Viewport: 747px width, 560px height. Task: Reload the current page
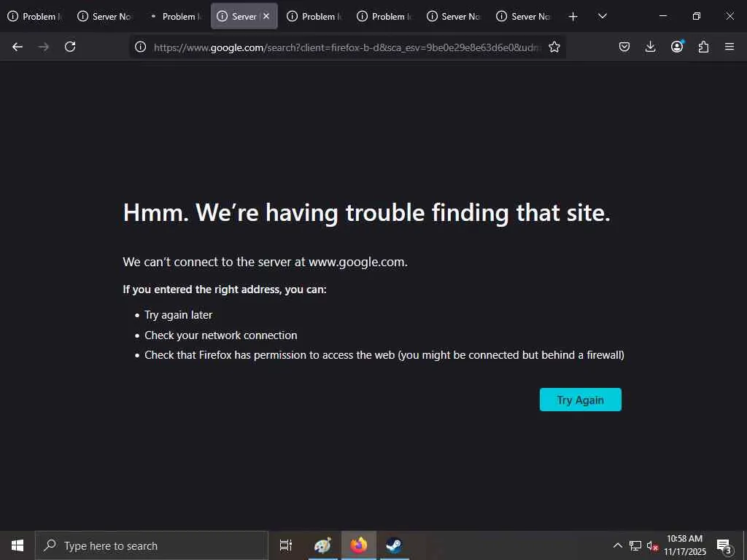(x=70, y=47)
